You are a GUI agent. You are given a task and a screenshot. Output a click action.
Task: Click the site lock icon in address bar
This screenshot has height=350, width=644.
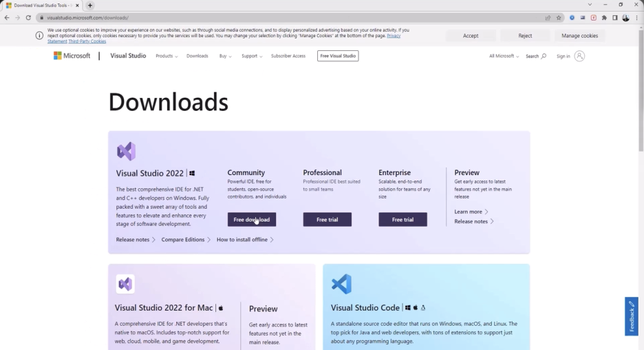pos(41,18)
